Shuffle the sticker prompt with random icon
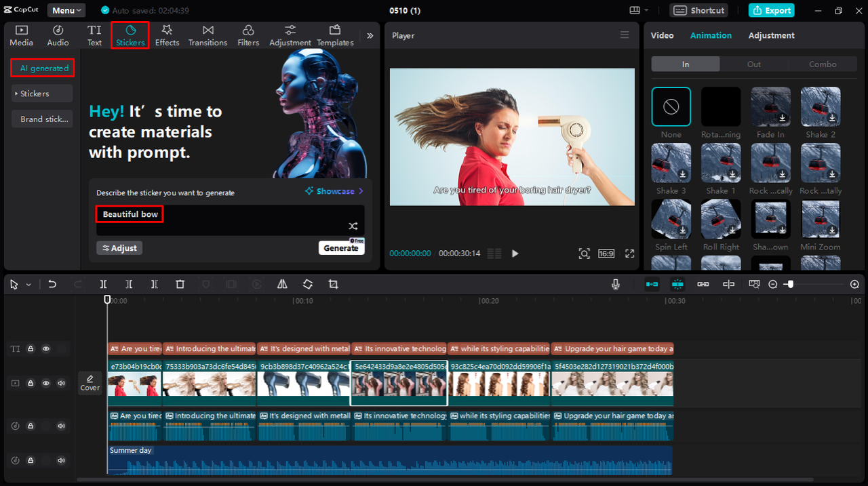The height and width of the screenshot is (486, 868). click(x=353, y=226)
